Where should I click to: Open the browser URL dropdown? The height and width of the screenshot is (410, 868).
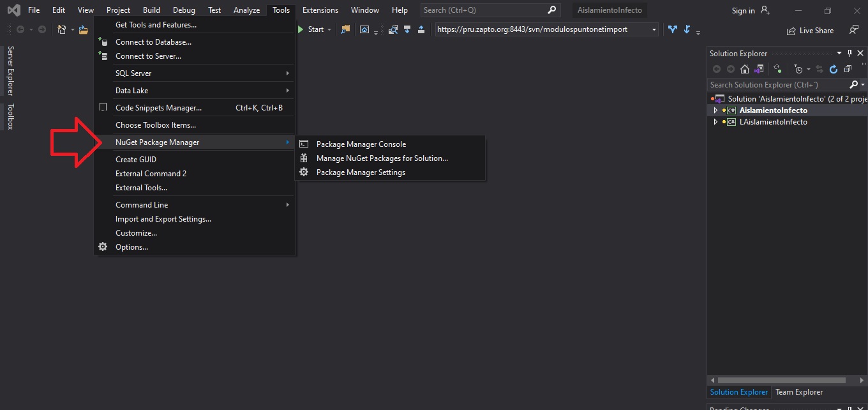(x=654, y=29)
